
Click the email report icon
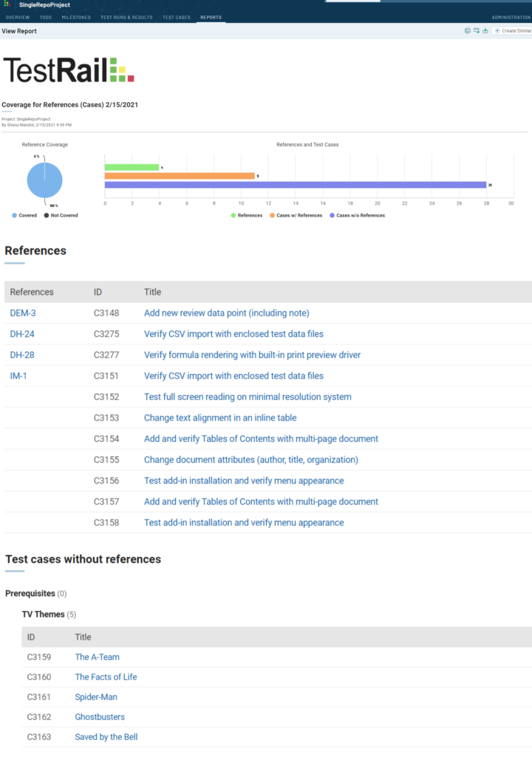click(x=477, y=31)
